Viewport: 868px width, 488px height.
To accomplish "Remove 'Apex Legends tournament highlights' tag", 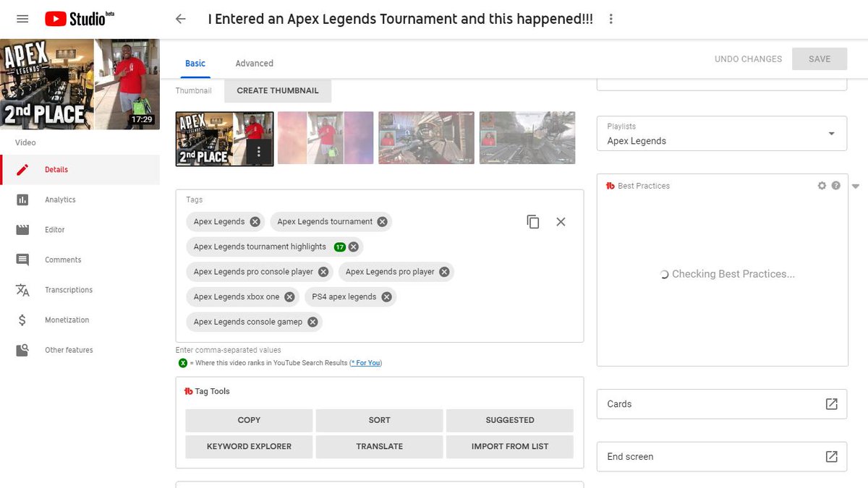I will 354,247.
